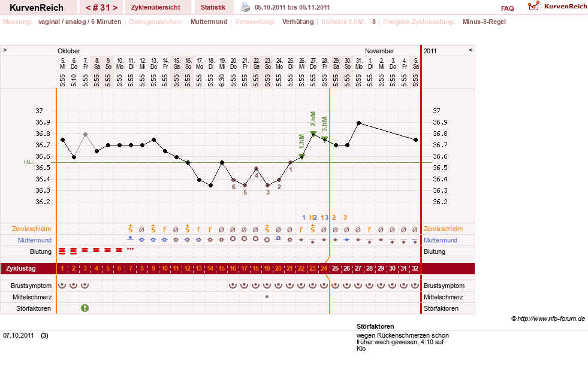This screenshot has height=367, width=588.
Task: Click the 6:30 measurement time
Action: pyautogui.click(x=222, y=80)
